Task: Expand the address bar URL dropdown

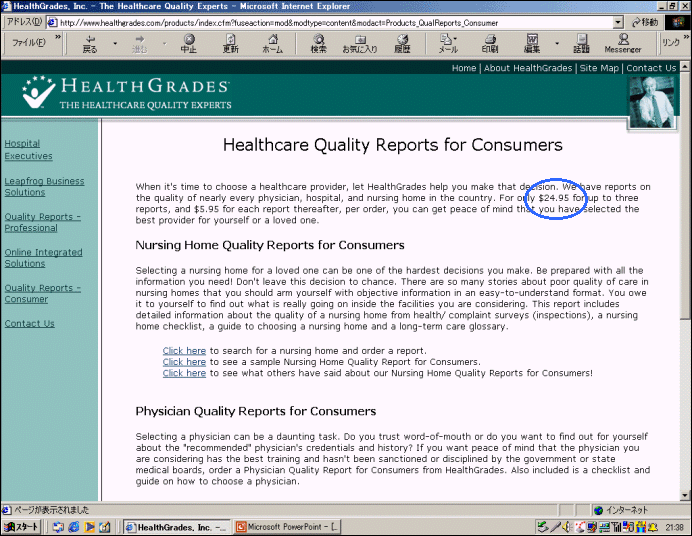Action: coord(617,22)
